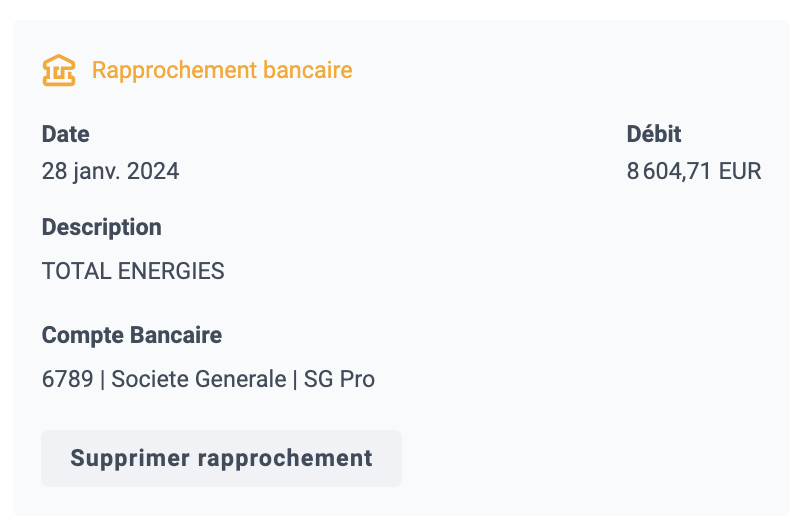
Task: Click the word bancaire in the title
Action: (308, 70)
